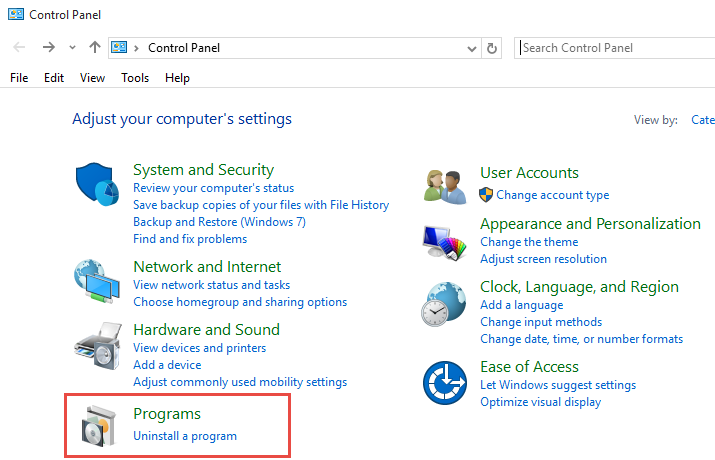Click Let Windows suggest settings
The width and height of the screenshot is (715, 460).
558,385
